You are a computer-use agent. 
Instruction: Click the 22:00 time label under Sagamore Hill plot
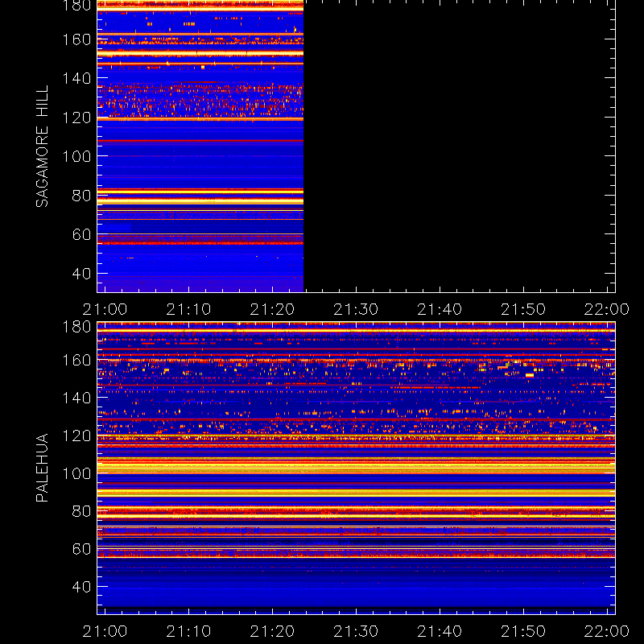607,309
